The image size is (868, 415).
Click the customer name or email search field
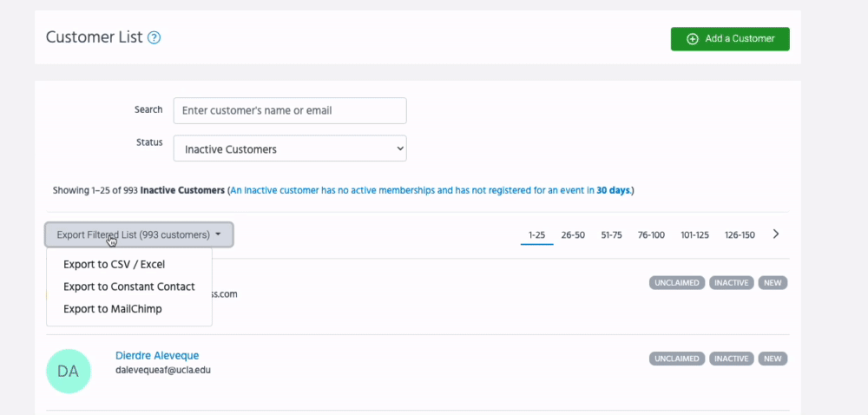[290, 110]
